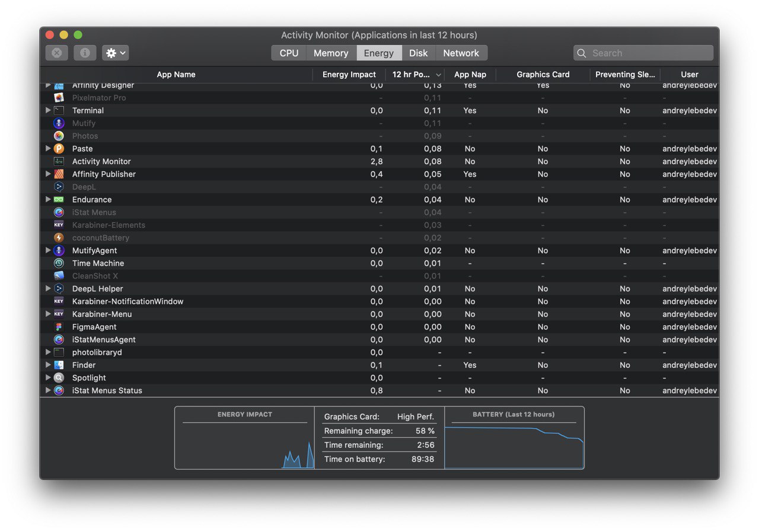Click the Endurance app icon

[x=59, y=200]
